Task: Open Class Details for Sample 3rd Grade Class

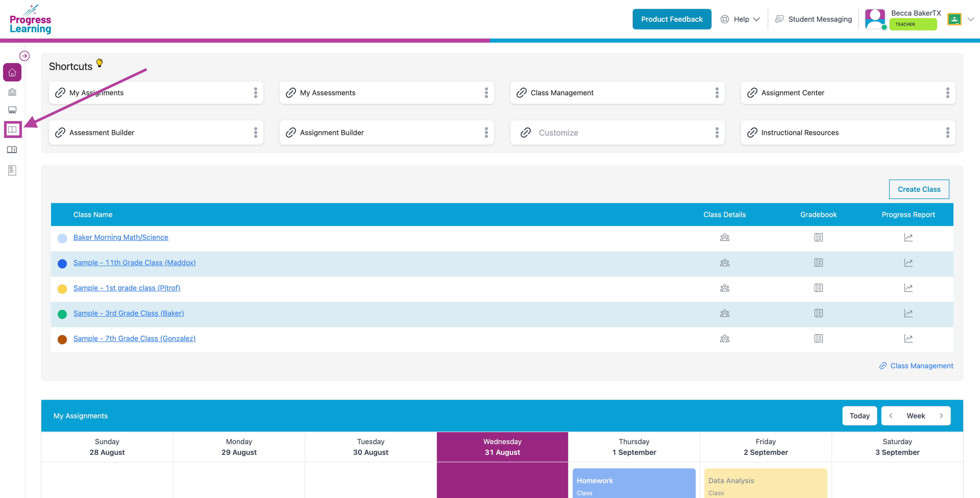Action: 725,313
